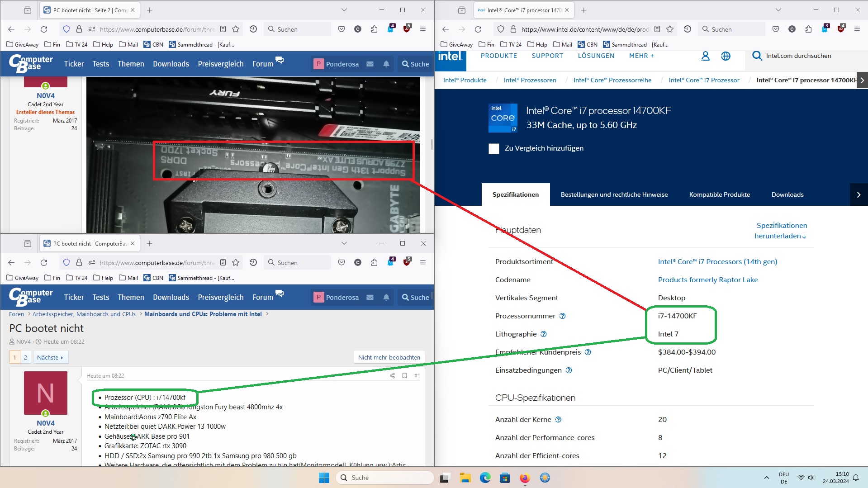Open extensions puzzle icon in top-left window
The width and height of the screenshot is (868, 488).
[374, 29]
